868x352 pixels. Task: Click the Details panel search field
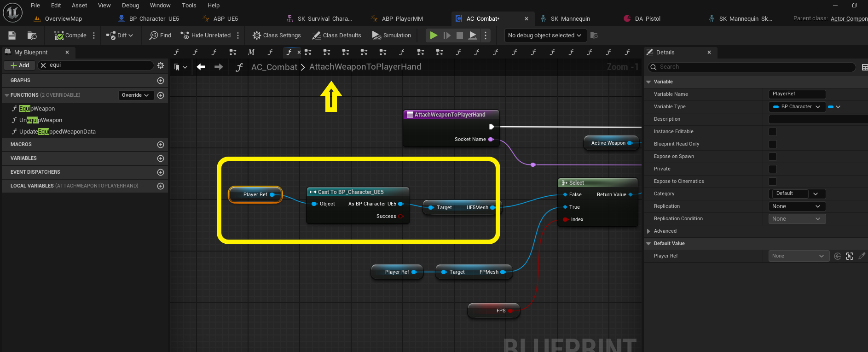pyautogui.click(x=755, y=67)
